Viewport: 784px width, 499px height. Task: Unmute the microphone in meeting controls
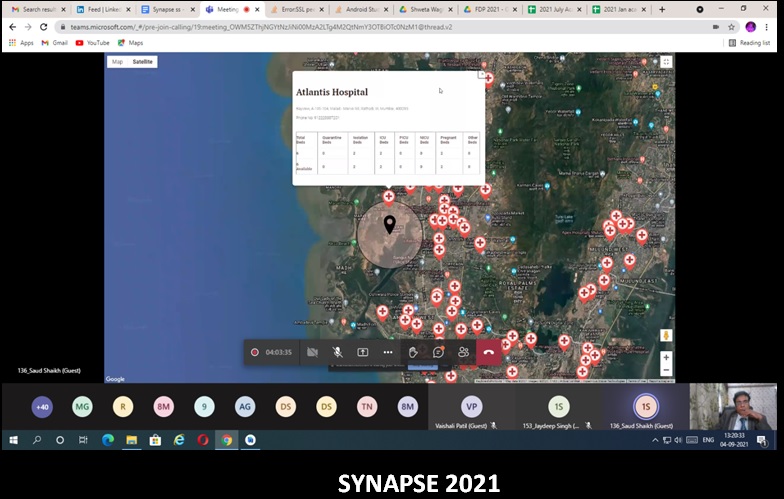338,352
